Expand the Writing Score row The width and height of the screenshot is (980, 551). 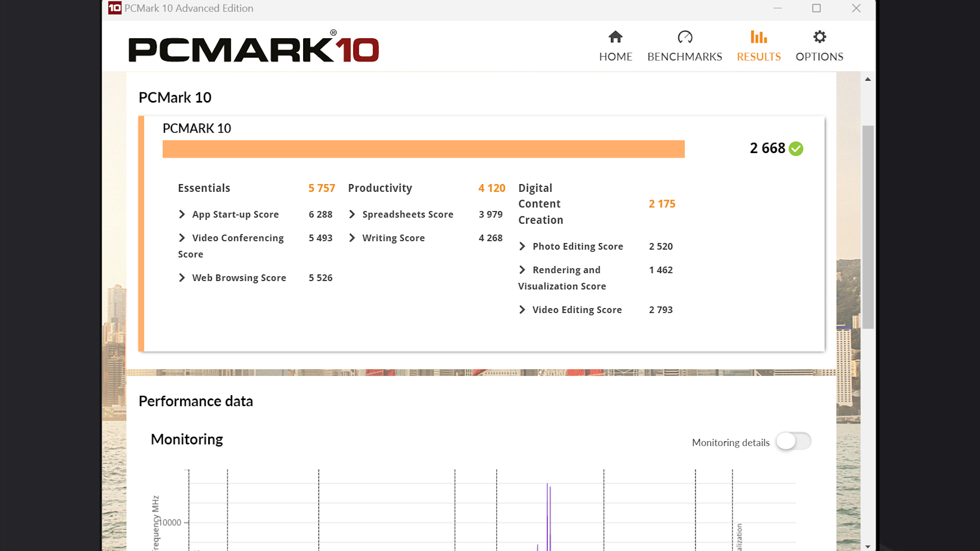[x=352, y=238]
